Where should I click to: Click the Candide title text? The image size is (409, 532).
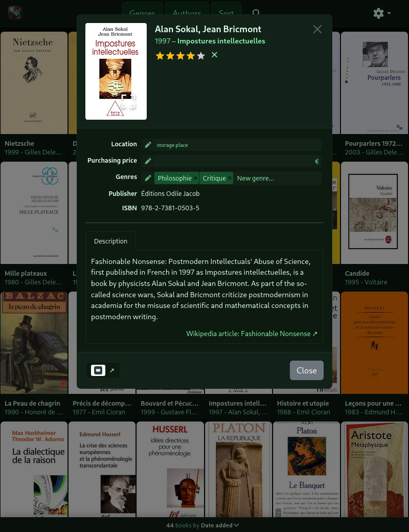[357, 274]
